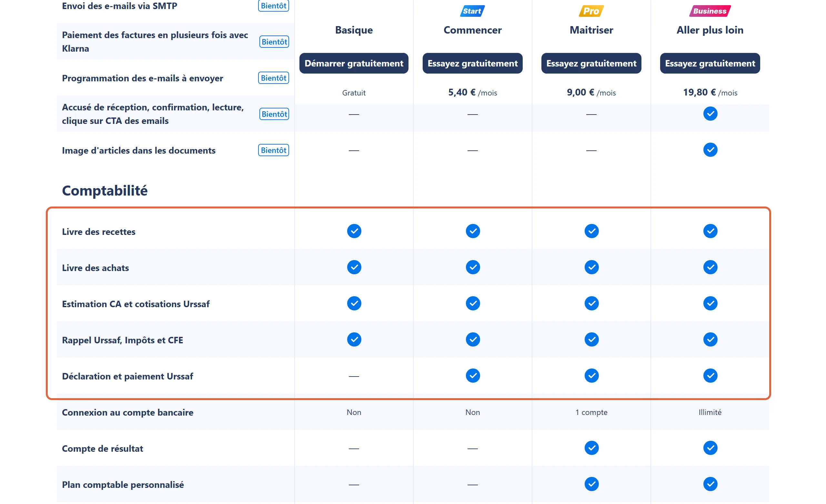Click Business checkmark for Compte de résultat
This screenshot has width=826, height=504.
pos(710,448)
